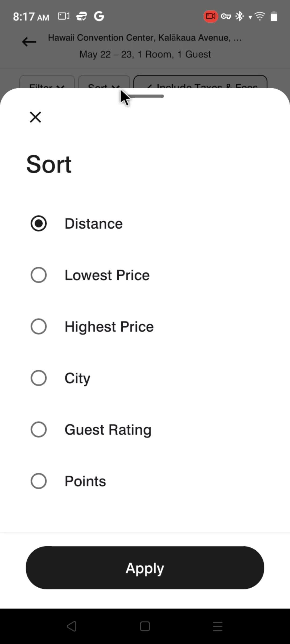The height and width of the screenshot is (644, 290).
Task: Tap the Google G icon in status bar
Action: (99, 16)
